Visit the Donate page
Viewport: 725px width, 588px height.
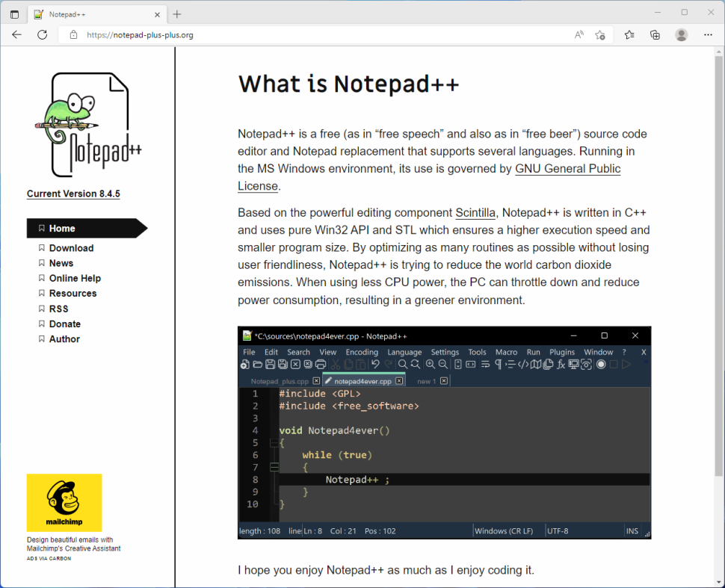(65, 324)
